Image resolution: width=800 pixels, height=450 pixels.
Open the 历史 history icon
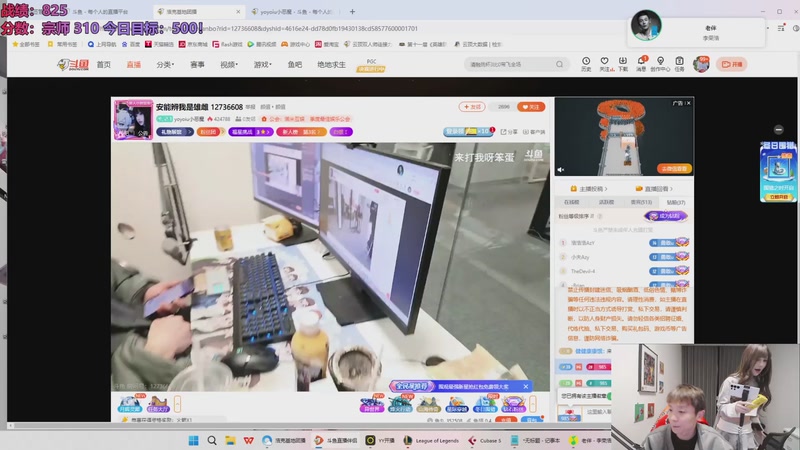coord(586,64)
